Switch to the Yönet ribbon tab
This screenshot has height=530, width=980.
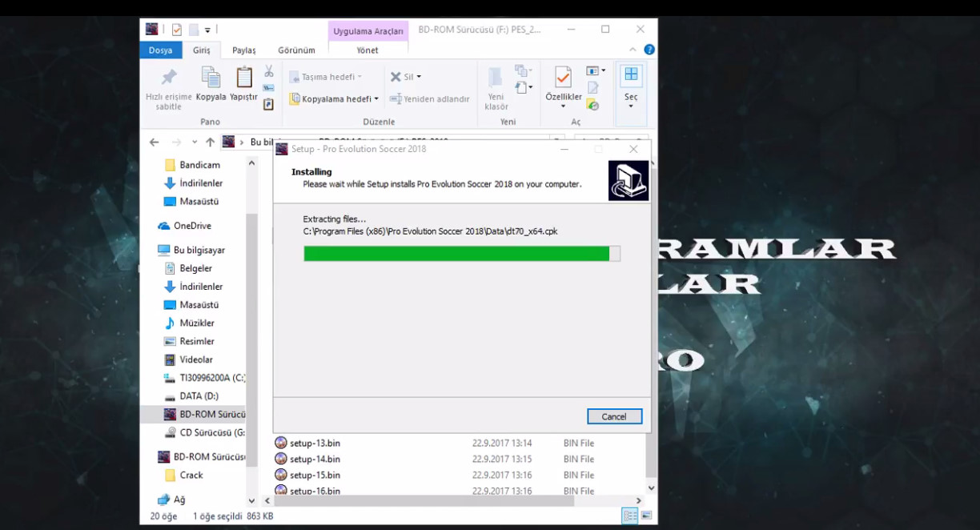point(367,50)
